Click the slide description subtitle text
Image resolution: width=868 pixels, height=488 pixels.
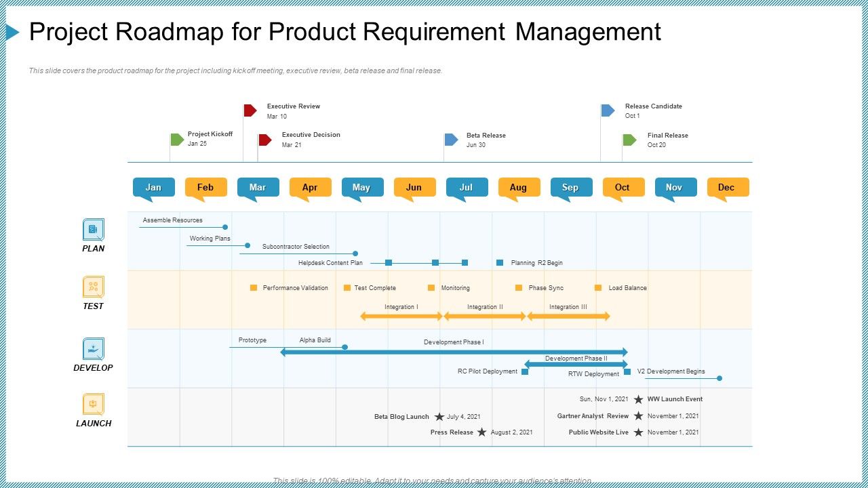point(235,70)
